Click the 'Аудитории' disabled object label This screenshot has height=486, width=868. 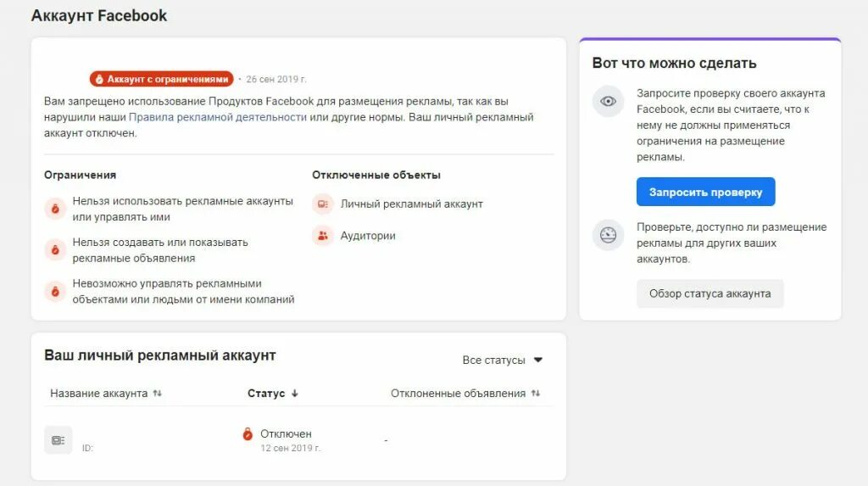click(x=368, y=236)
